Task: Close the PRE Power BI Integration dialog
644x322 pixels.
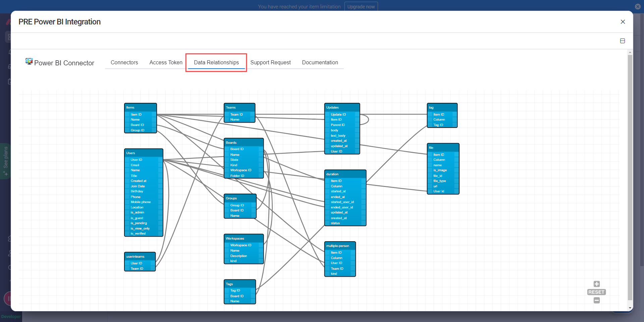Action: coord(623,22)
